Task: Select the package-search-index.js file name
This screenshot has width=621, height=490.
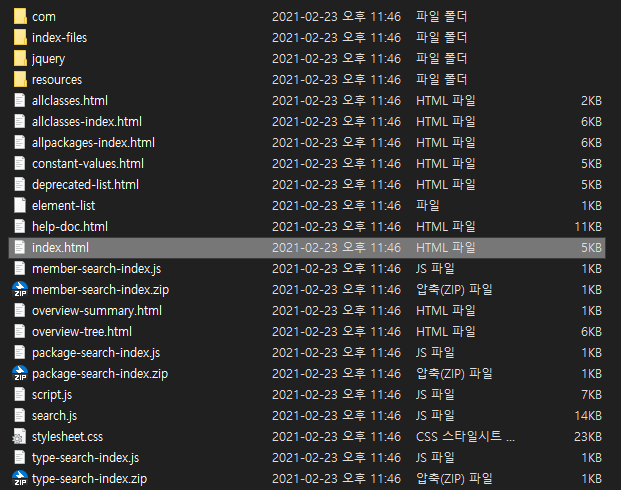Action: click(x=96, y=353)
